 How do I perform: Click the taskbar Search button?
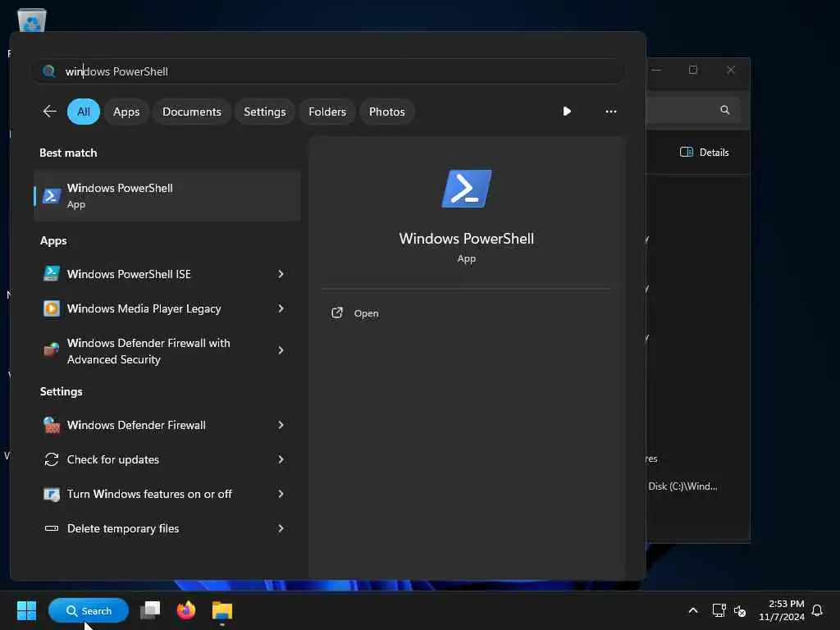[89, 610]
